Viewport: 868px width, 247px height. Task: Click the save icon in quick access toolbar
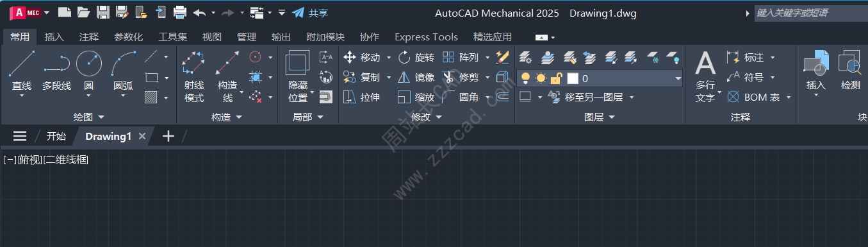point(102,12)
